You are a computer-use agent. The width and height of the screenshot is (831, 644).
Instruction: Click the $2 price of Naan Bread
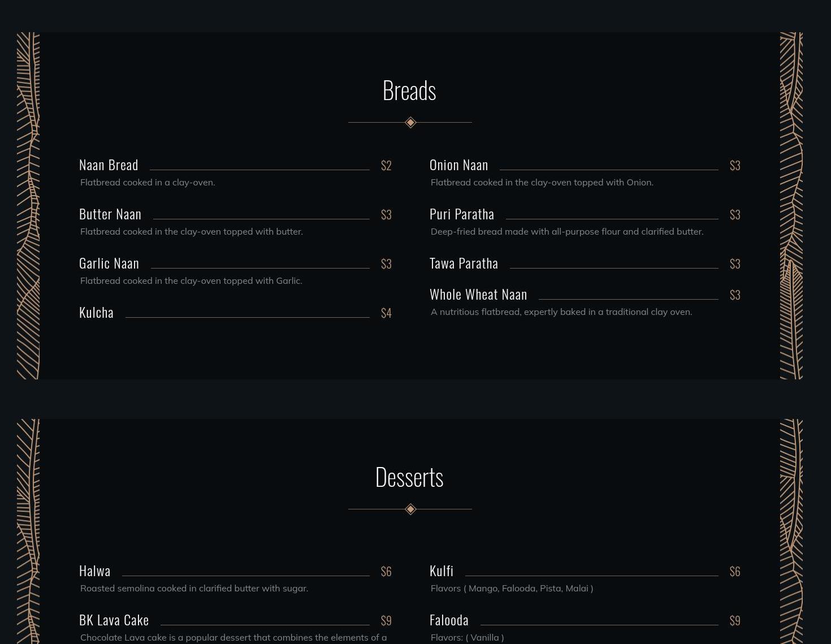386,165
